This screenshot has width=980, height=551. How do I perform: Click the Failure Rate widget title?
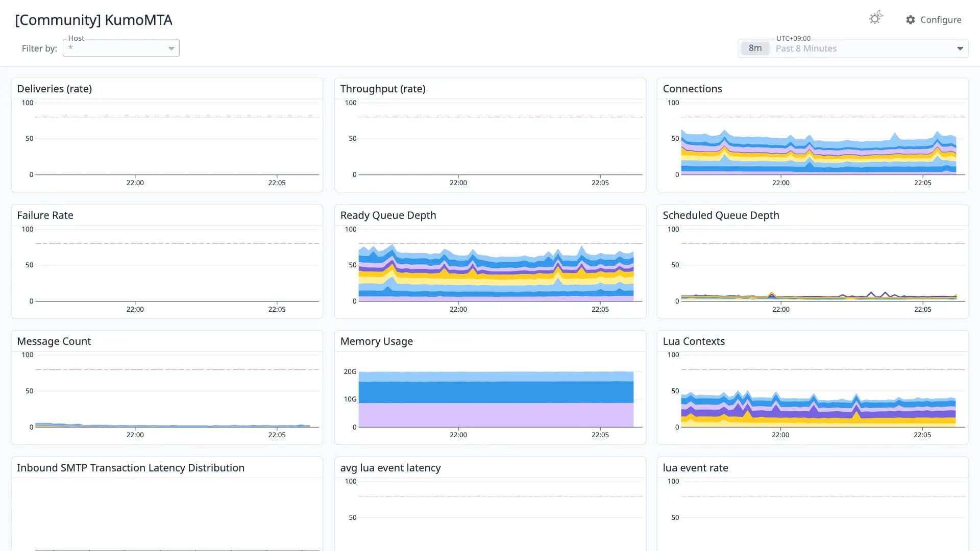point(45,215)
